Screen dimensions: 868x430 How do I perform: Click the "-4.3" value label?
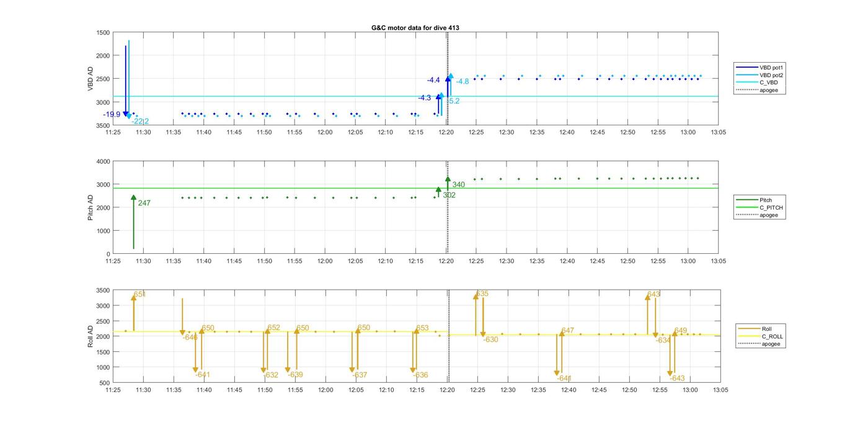coord(425,98)
